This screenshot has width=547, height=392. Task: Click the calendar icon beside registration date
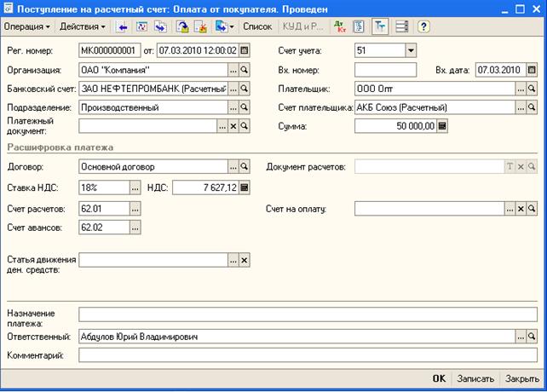245,51
